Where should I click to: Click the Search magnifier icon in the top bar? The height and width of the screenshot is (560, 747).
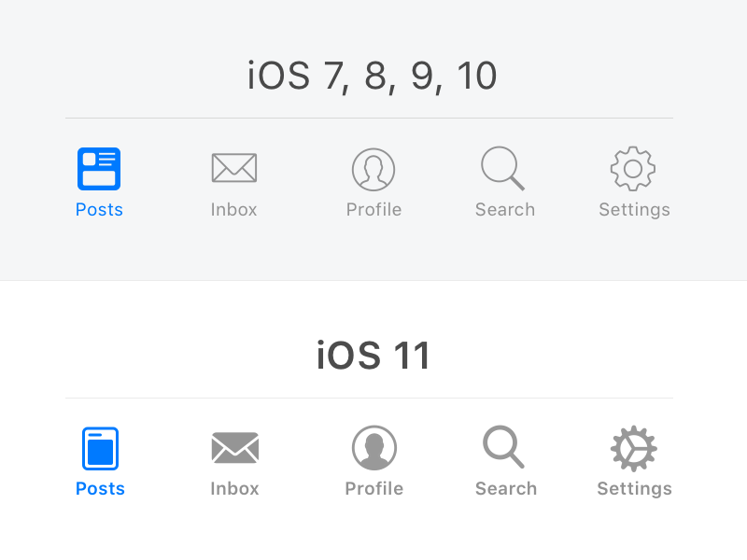click(504, 168)
